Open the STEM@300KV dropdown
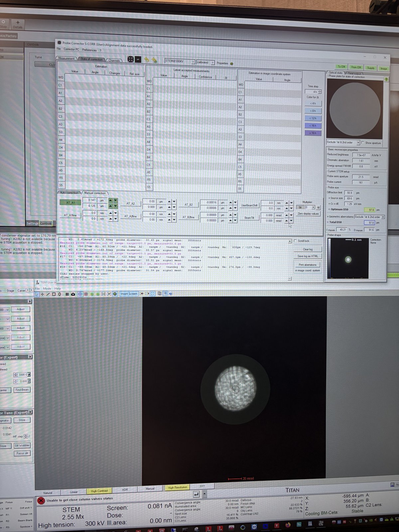The image size is (399, 532). (180, 61)
